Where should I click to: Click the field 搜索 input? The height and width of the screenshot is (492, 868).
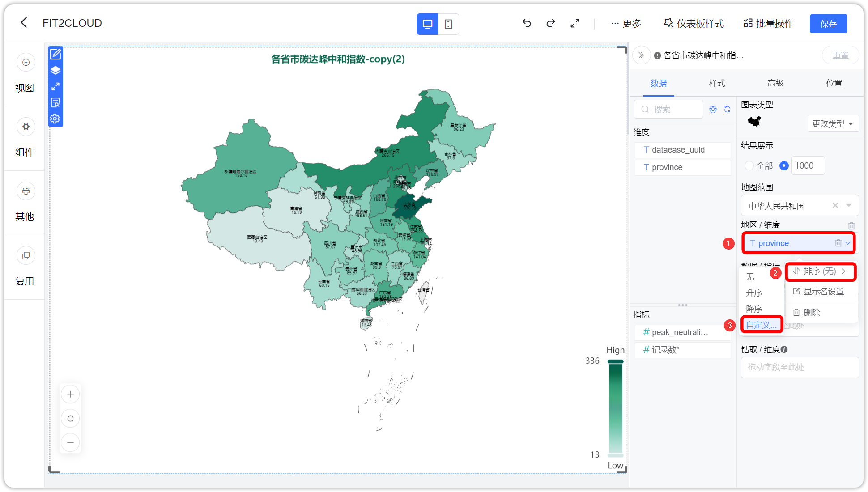668,109
